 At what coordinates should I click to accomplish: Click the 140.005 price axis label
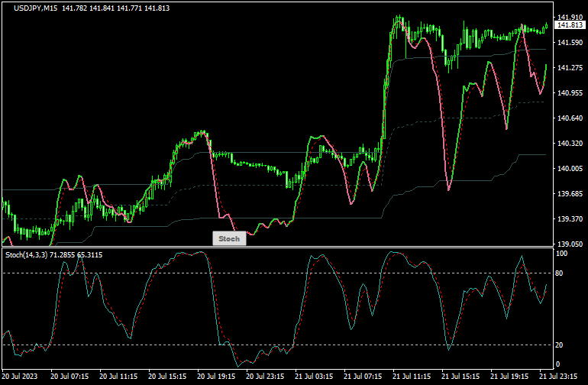point(570,169)
